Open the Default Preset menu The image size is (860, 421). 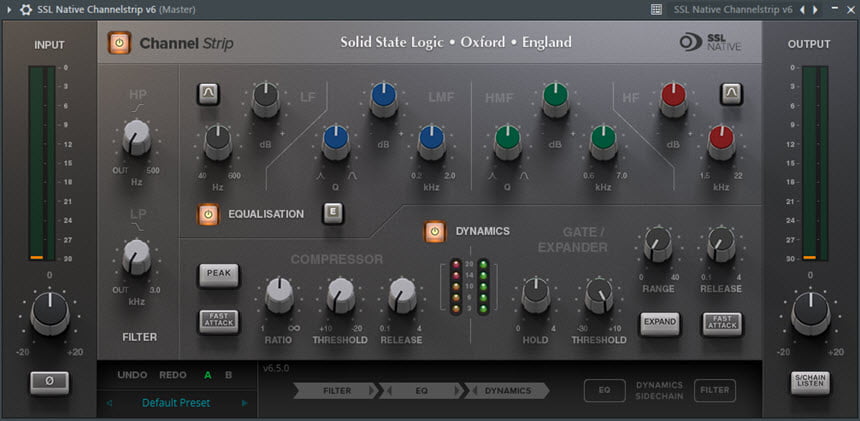pos(176,403)
